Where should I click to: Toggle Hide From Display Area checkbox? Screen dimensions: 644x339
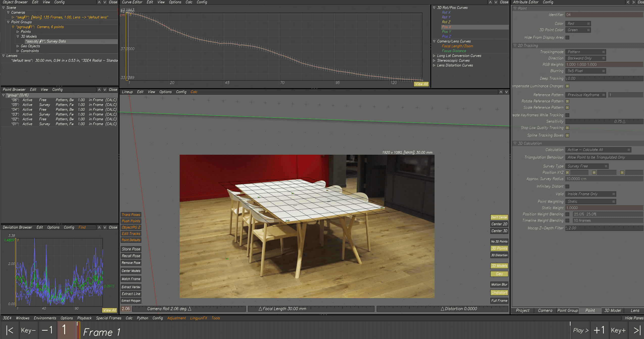(567, 38)
